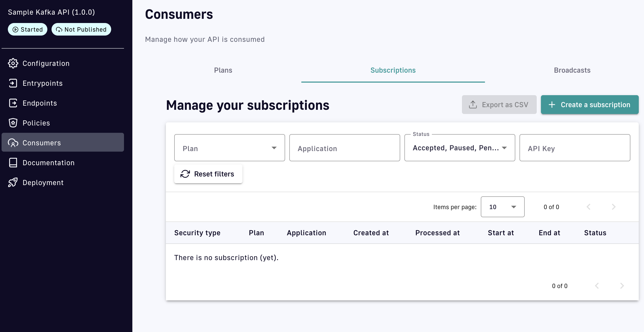Click the reset filters refresh icon
Viewport: 644px width, 332px height.
(x=185, y=174)
